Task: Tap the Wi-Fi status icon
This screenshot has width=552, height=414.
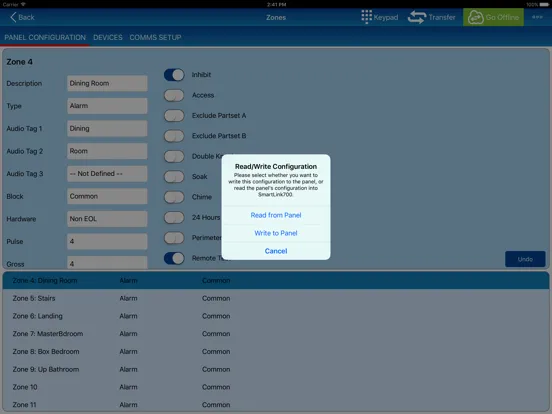Action: coord(23,4)
